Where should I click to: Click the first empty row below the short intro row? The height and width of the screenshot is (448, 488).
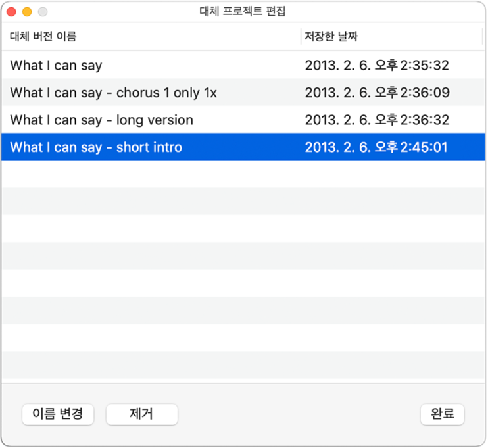coord(243,174)
